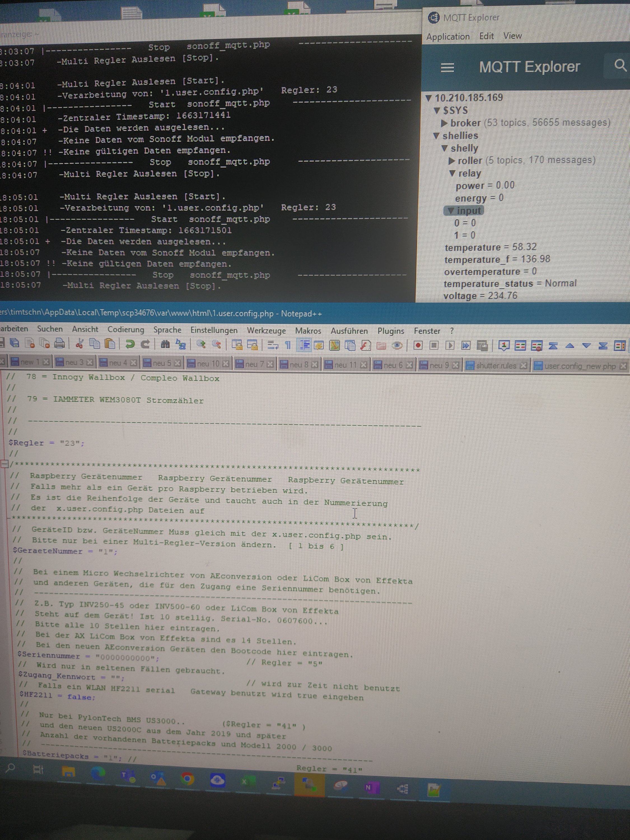Click the Zoom In magnifier icon
630x840 pixels.
(201, 344)
